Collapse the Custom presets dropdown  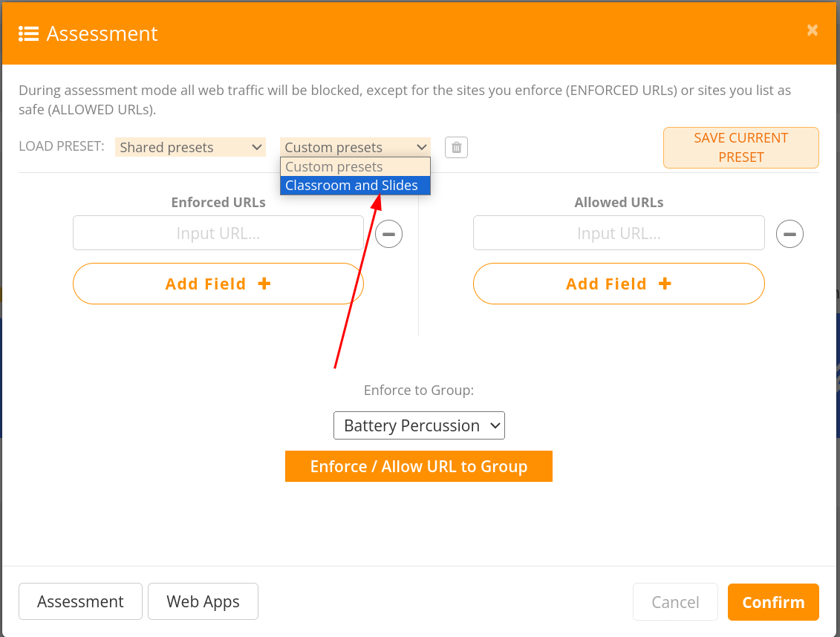[355, 147]
